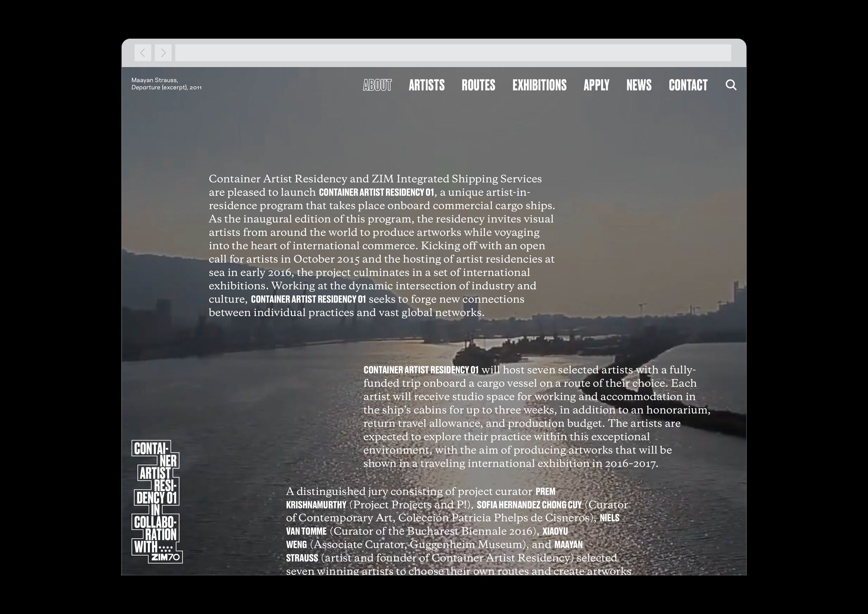The height and width of the screenshot is (614, 868).
Task: Click the browser forward arrow button
Action: coord(163,53)
